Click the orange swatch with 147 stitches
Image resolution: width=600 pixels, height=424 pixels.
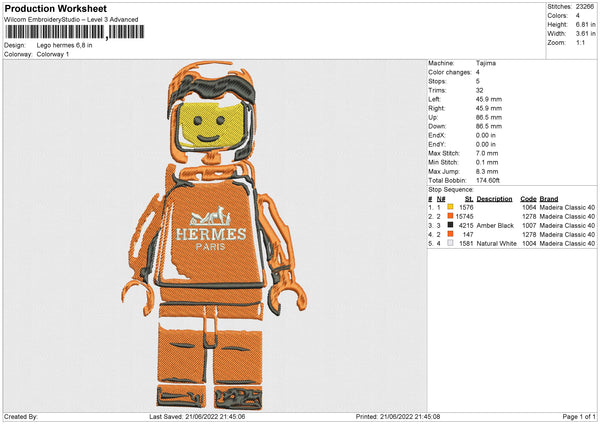[x=450, y=234]
